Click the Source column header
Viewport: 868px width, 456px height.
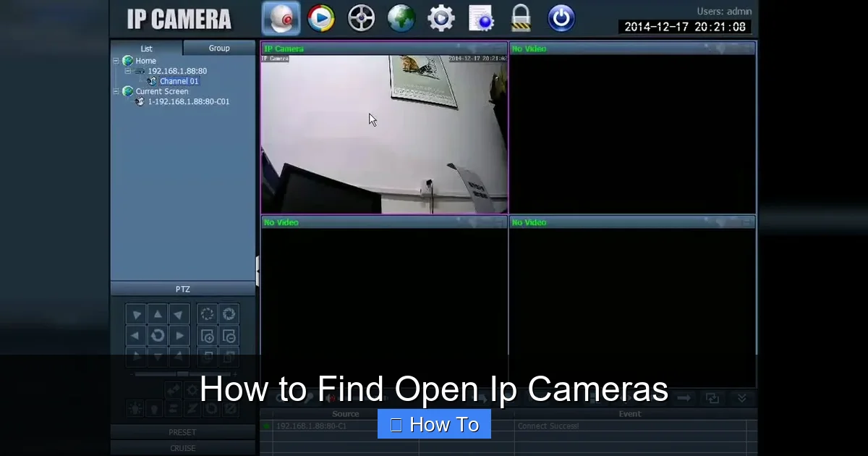346,414
